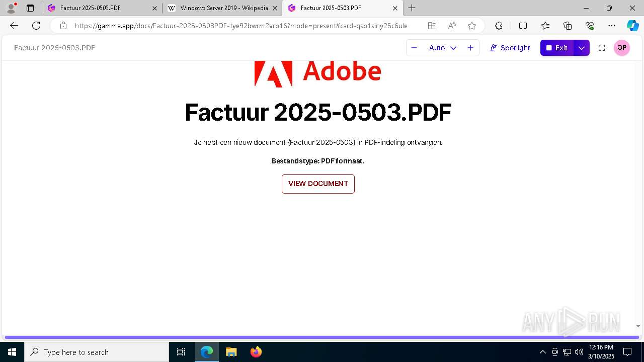The width and height of the screenshot is (644, 362).
Task: Click the VIEW DOCUMENT button
Action: tap(318, 184)
